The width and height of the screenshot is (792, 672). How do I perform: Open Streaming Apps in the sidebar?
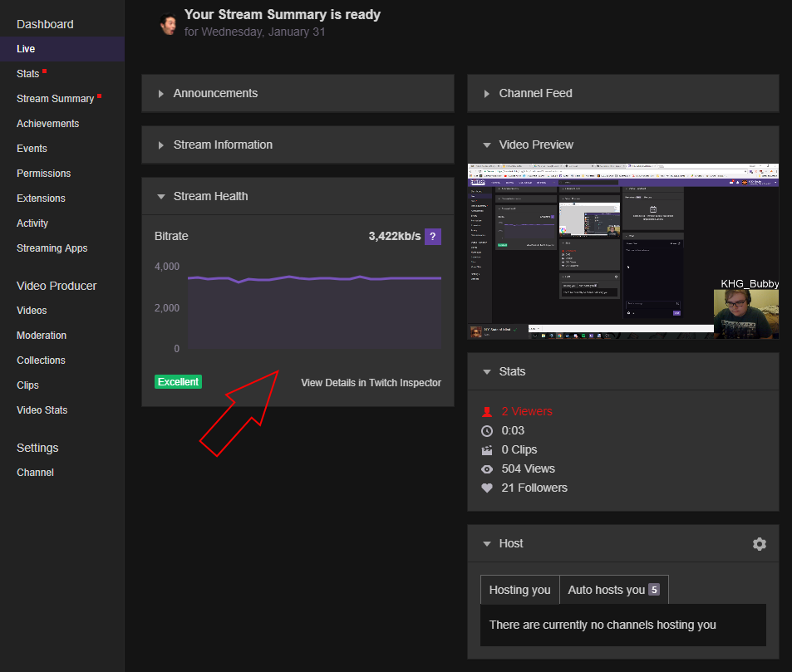pyautogui.click(x=52, y=248)
